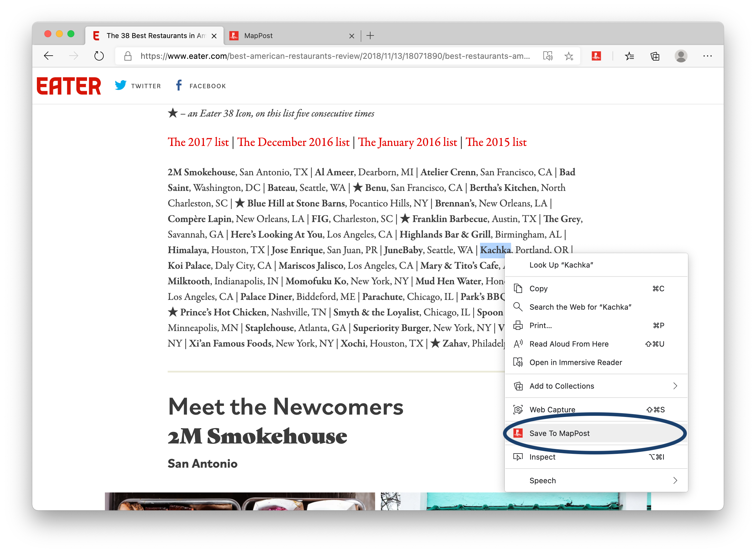Click the lock icon in the address bar
This screenshot has width=756, height=553.
(x=128, y=56)
